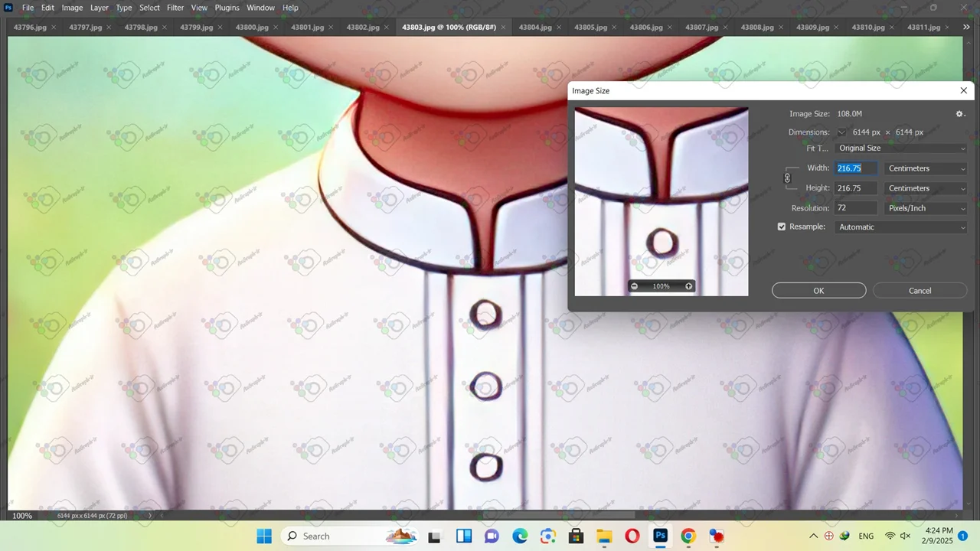Zoom out the dialog preview with minus icon
This screenshot has width=980, height=551.
click(x=634, y=286)
